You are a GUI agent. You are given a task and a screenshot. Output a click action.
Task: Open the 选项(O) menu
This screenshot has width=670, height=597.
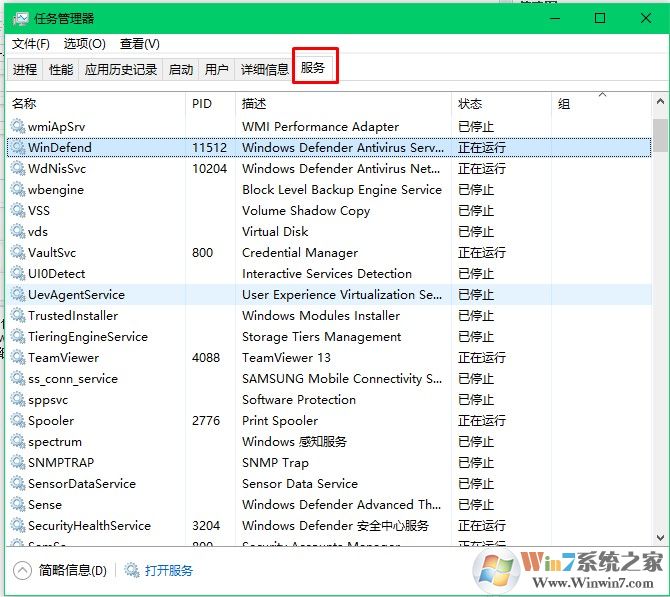(84, 44)
